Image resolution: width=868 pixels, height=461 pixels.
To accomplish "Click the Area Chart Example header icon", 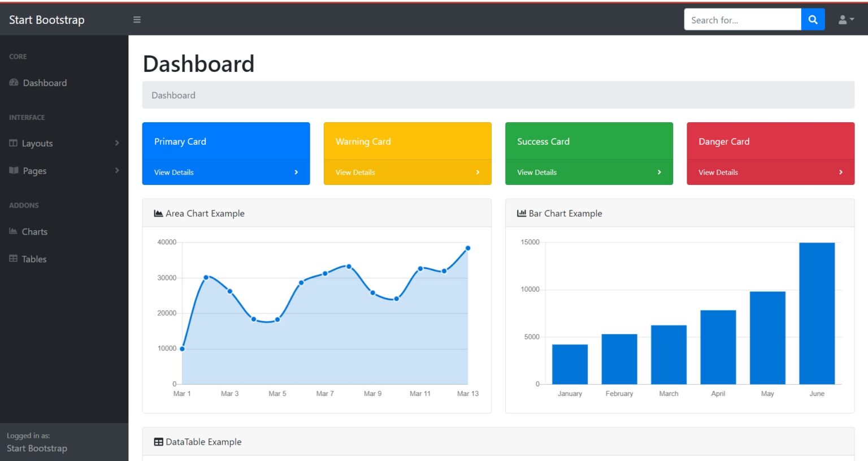I will pyautogui.click(x=158, y=213).
